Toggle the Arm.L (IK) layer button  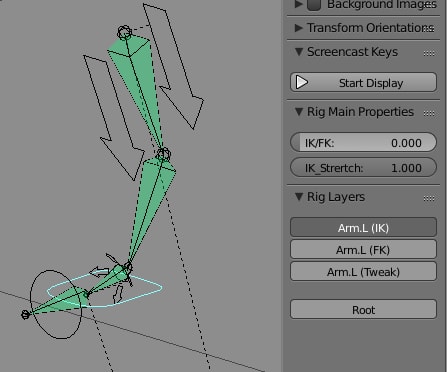tap(363, 228)
